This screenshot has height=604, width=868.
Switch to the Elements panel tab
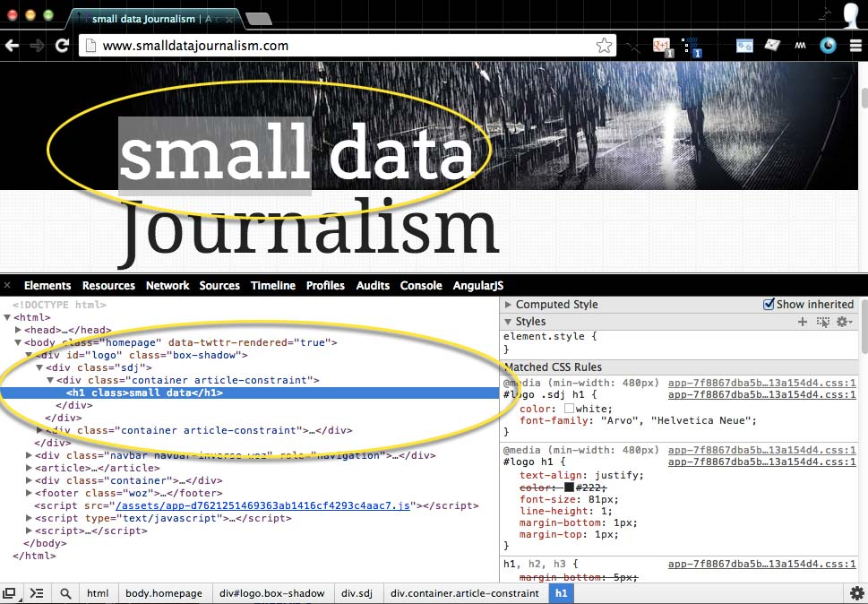47,286
